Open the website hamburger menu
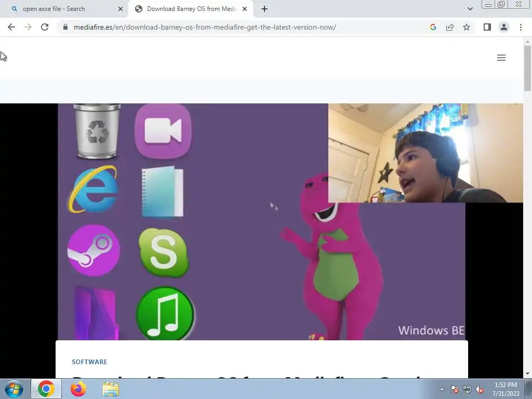The width and height of the screenshot is (532, 399). [501, 58]
